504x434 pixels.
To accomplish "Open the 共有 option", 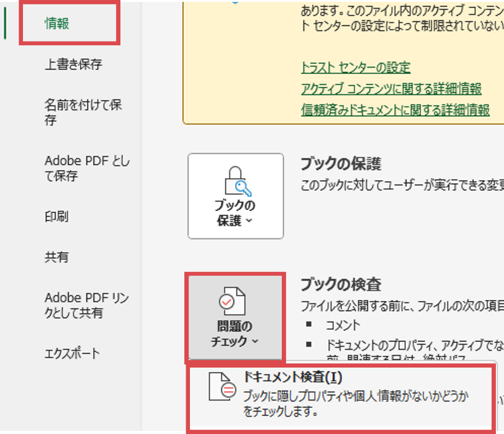I will (x=56, y=257).
